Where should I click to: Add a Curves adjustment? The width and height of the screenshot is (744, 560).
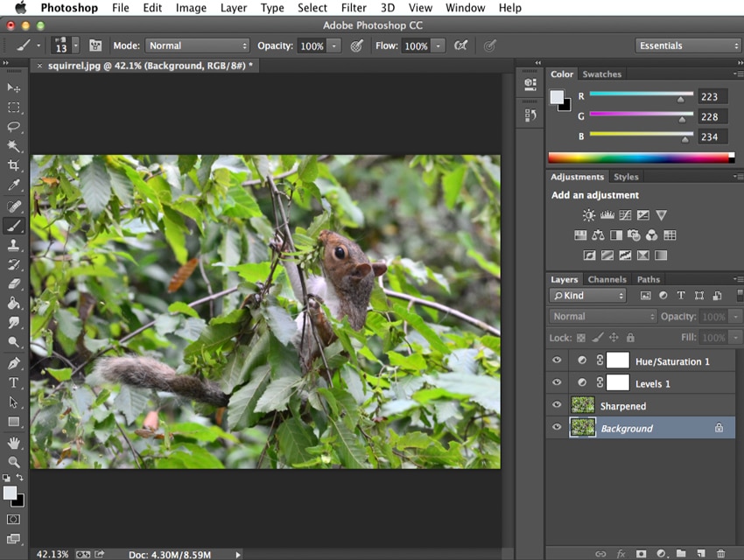(x=625, y=215)
